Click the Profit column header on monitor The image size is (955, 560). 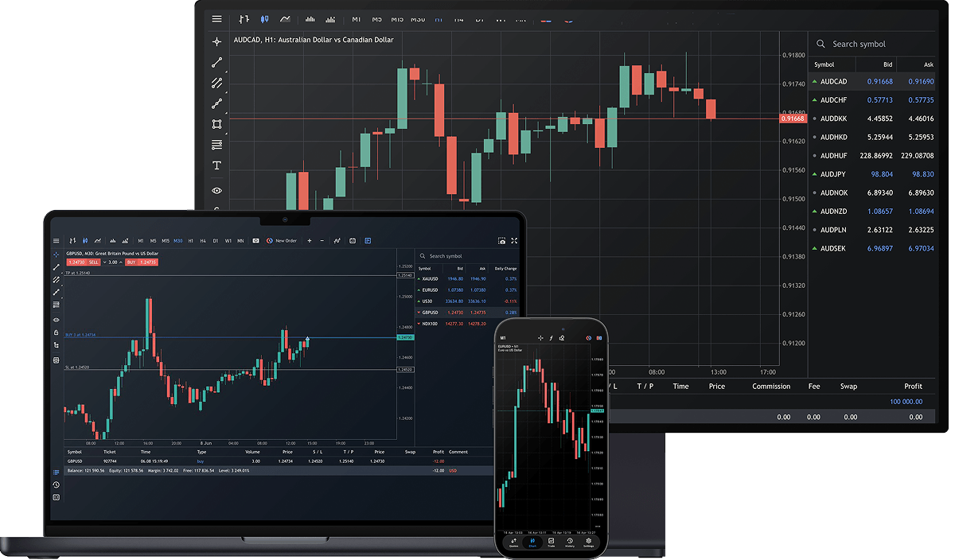913,387
